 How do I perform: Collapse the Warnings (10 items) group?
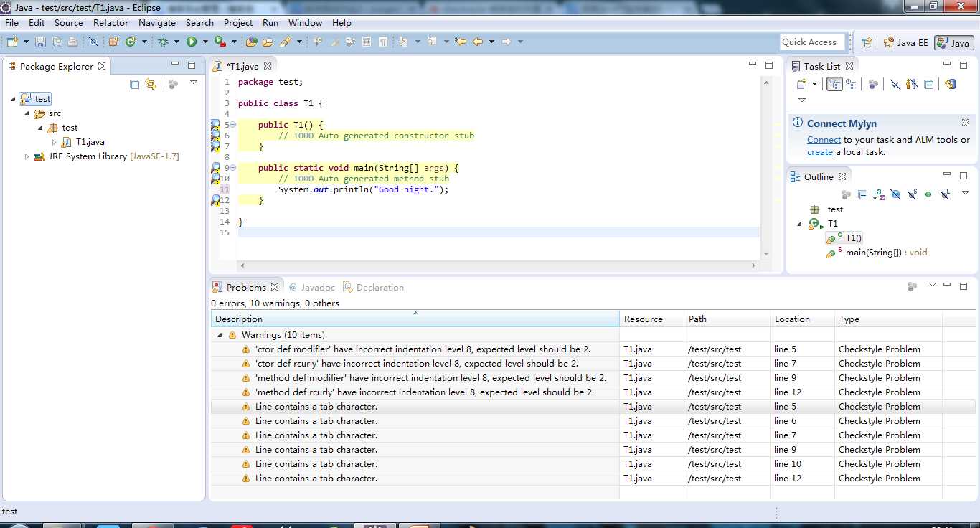[x=220, y=335]
